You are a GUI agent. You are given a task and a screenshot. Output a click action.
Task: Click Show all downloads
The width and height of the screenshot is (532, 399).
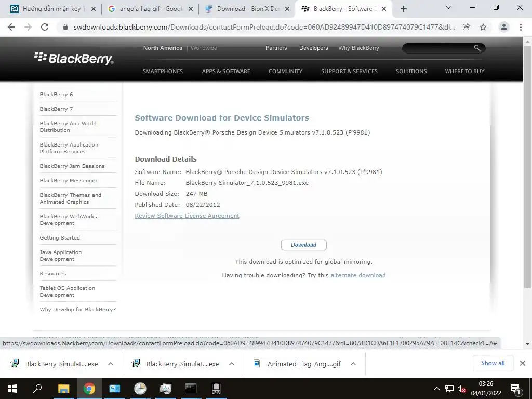pyautogui.click(x=493, y=363)
